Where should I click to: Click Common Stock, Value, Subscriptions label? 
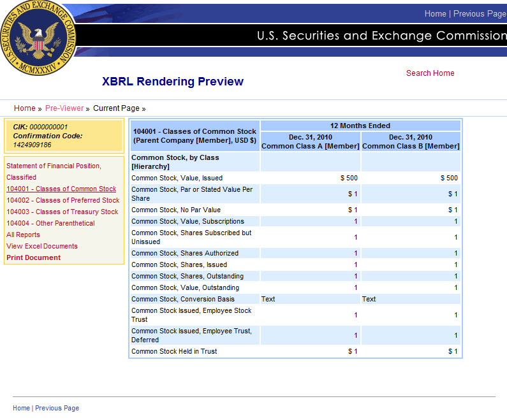187,221
